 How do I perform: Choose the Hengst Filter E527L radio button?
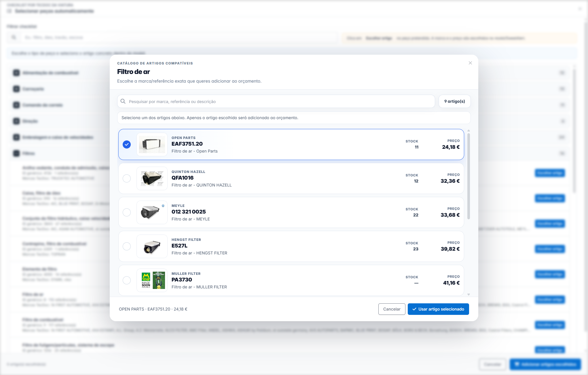point(127,246)
